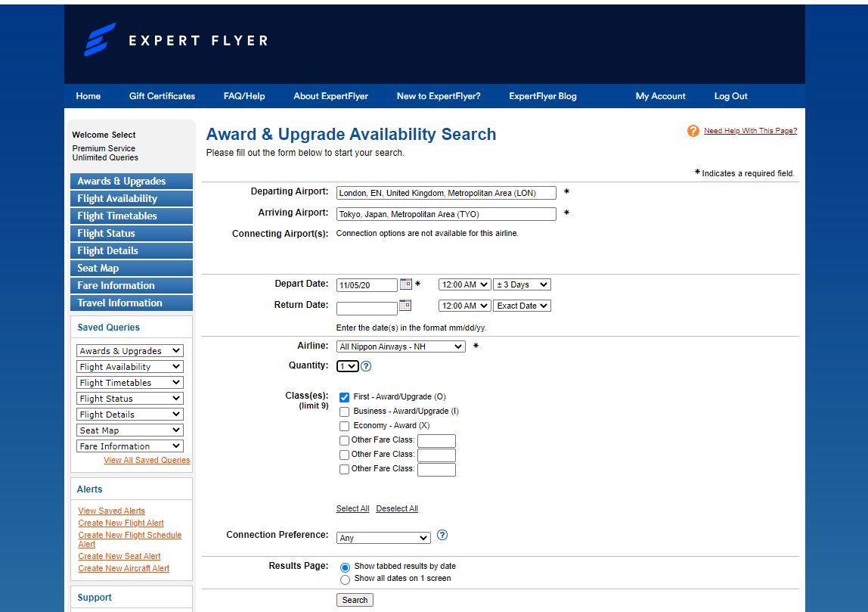Open FAQ/Help in navigation bar
The width and height of the screenshot is (868, 612).
pos(244,96)
